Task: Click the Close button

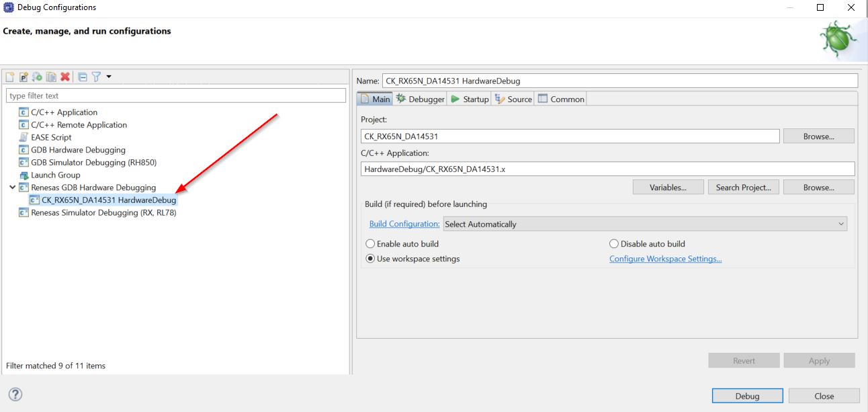Action: (x=824, y=396)
